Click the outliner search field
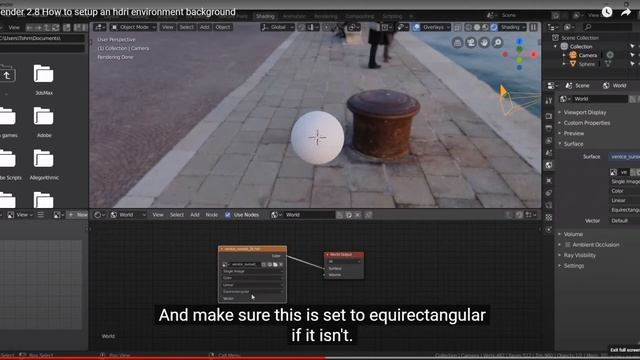The image size is (640, 360). [x=608, y=27]
